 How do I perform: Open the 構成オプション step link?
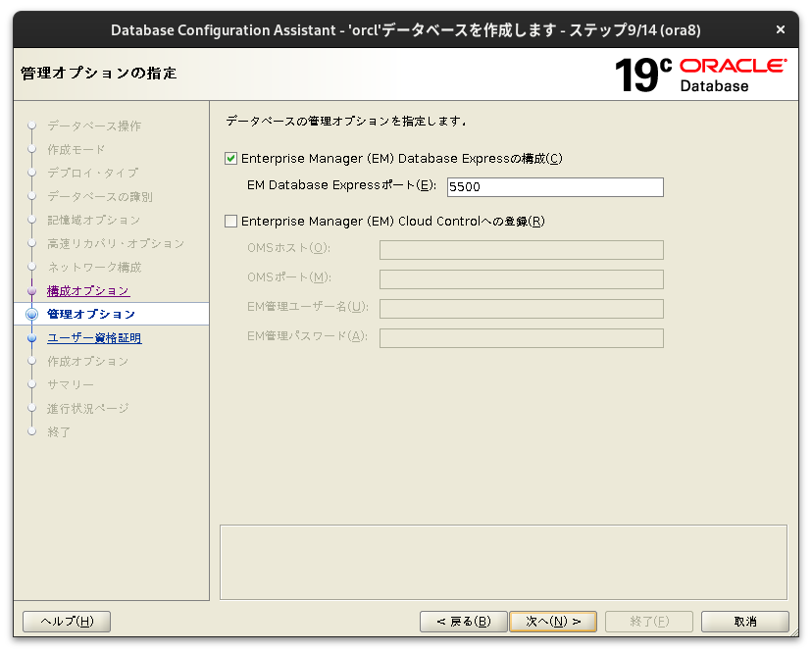[89, 290]
